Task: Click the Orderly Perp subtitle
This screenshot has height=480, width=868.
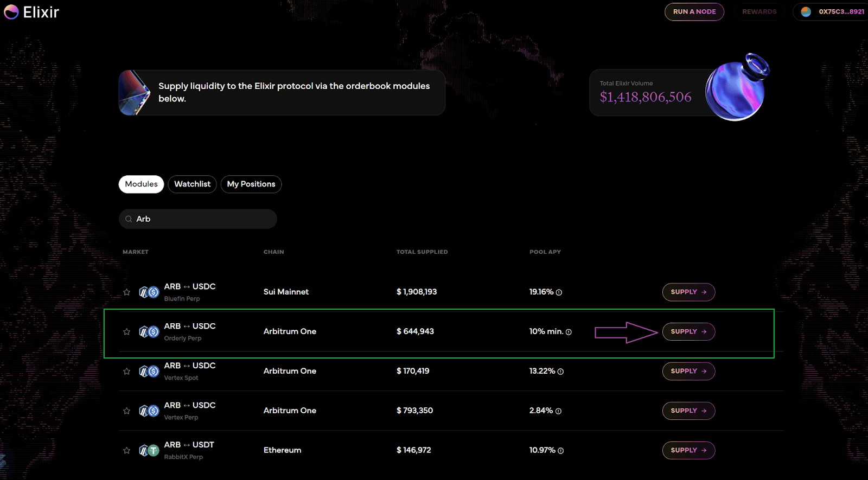Action: [183, 338]
